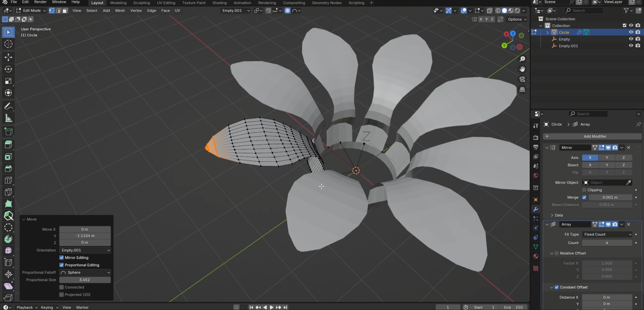The height and width of the screenshot is (310, 644).
Task: Enable Relative Offset in Array modifier
Action: coord(557,253)
